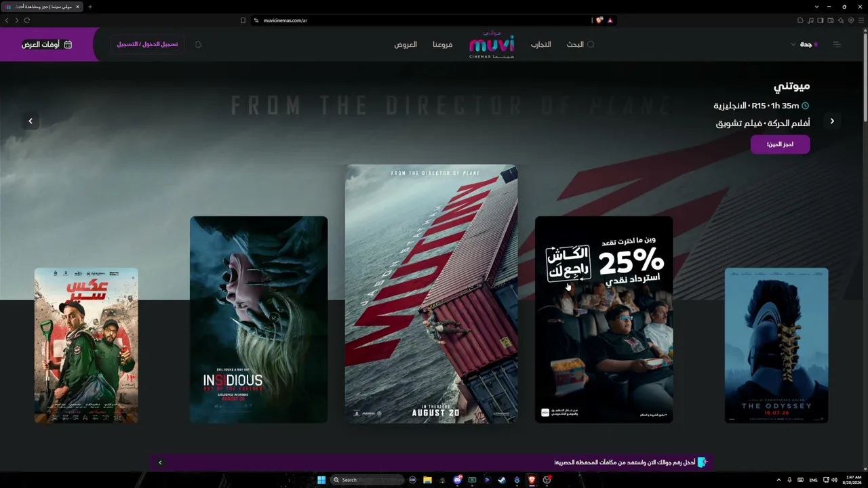Click the calendar icon in أوقات العرض
This screenshot has width=868, height=488.
click(x=68, y=45)
